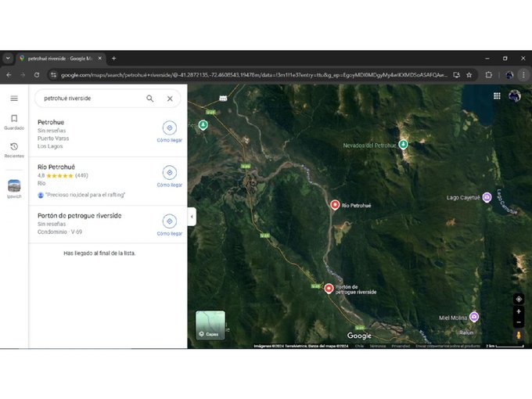Viewport: 532px width, 399px height.
Task: Zoom out on the map
Action: coord(519,322)
